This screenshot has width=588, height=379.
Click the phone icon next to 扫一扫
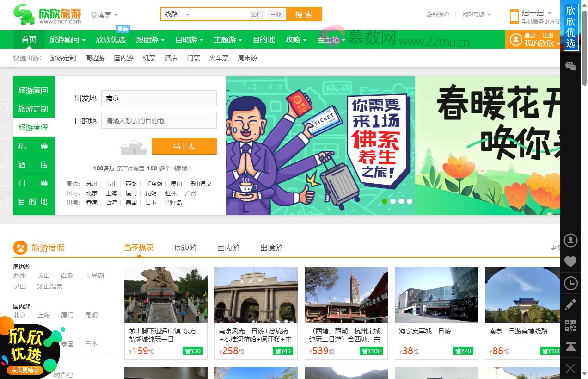tap(513, 17)
